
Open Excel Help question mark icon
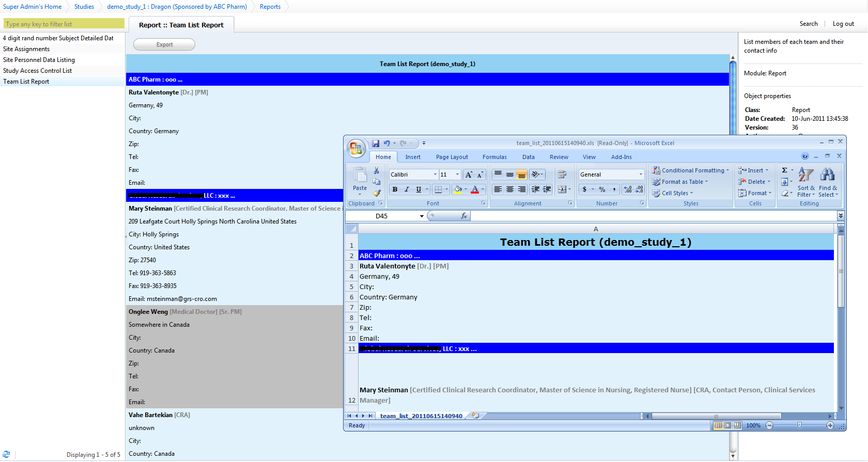point(805,156)
